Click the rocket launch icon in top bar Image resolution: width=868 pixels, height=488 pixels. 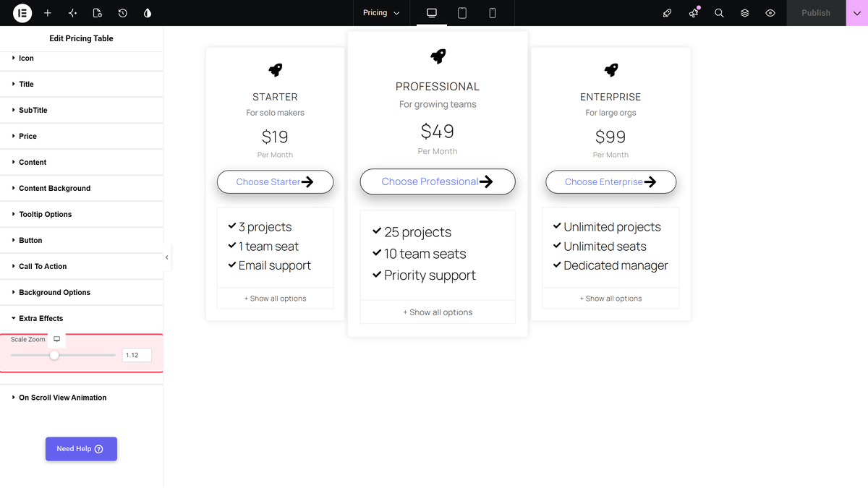click(x=668, y=13)
